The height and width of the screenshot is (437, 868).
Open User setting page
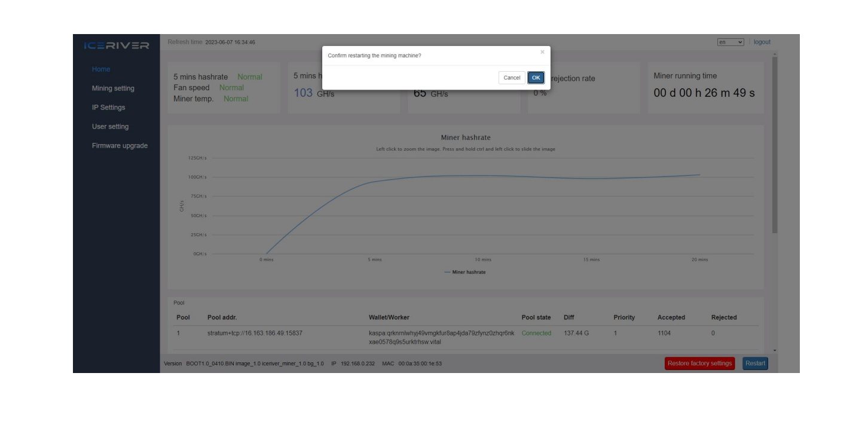click(110, 127)
